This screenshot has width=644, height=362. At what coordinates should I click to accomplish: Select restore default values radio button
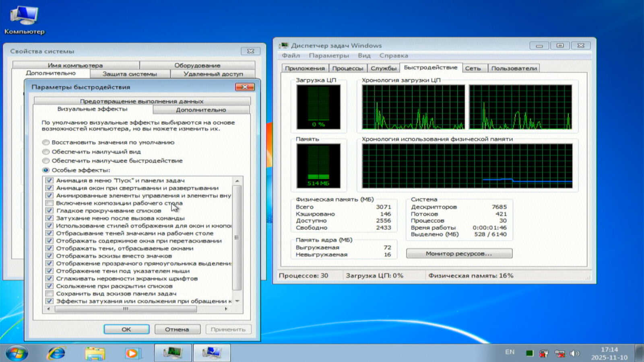tap(46, 142)
